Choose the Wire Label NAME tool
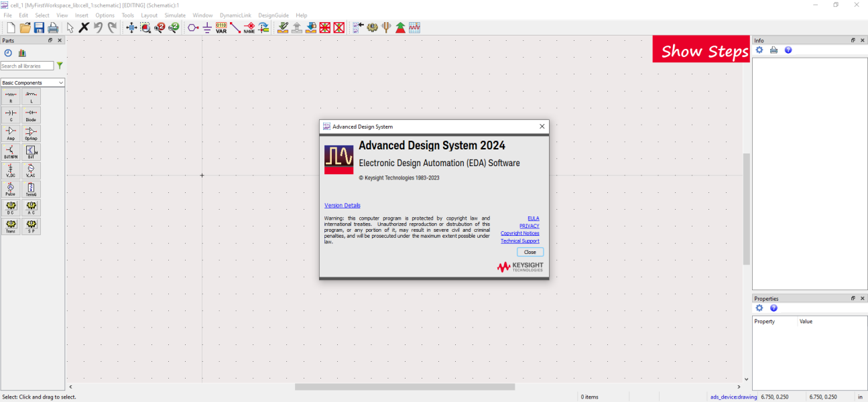 (x=249, y=27)
